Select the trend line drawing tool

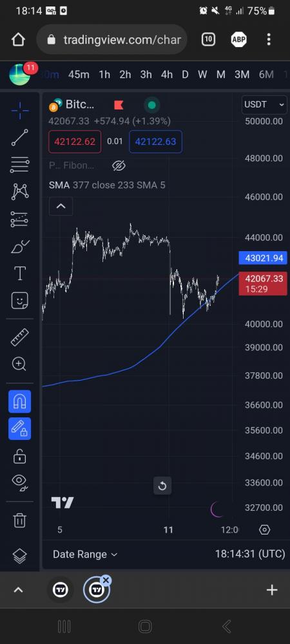[20, 138]
